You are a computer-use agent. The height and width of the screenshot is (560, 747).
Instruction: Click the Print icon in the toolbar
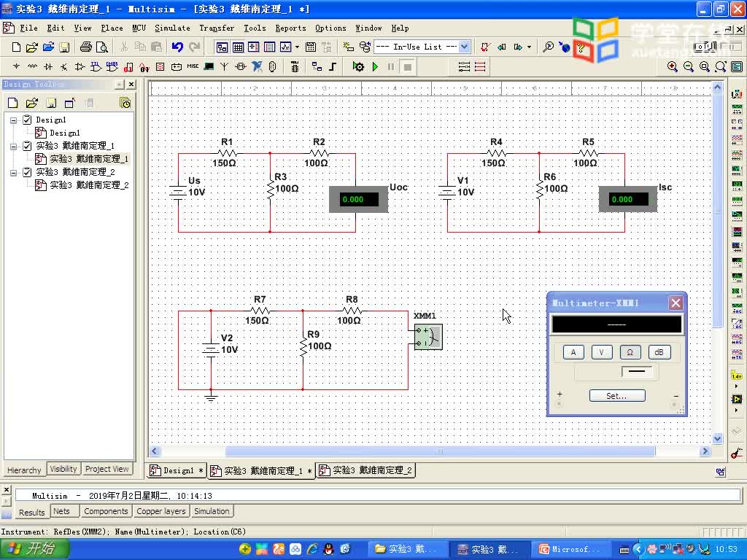(86, 47)
